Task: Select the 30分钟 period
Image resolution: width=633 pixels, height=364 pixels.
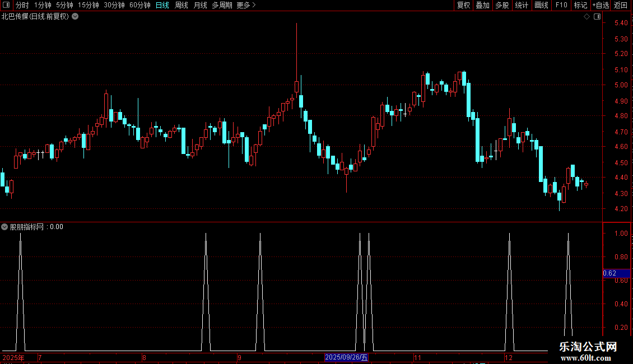Action: click(x=114, y=5)
